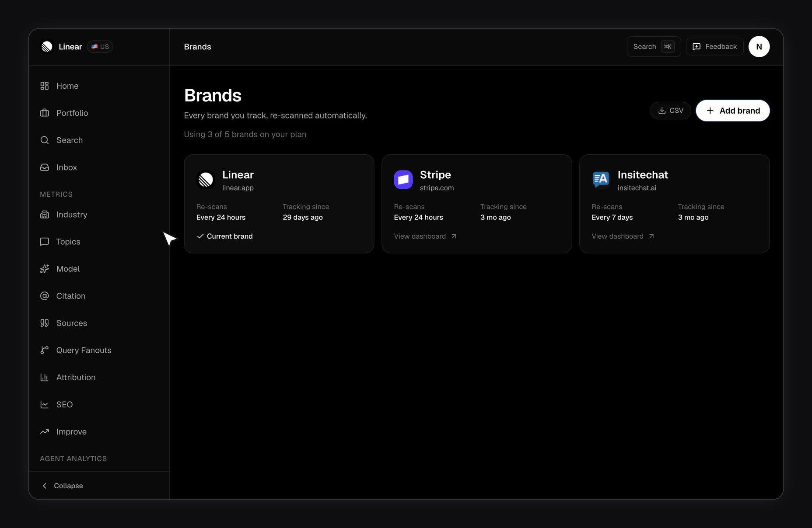Click the Stripe brand logo
The height and width of the screenshot is (528, 812).
tap(403, 179)
